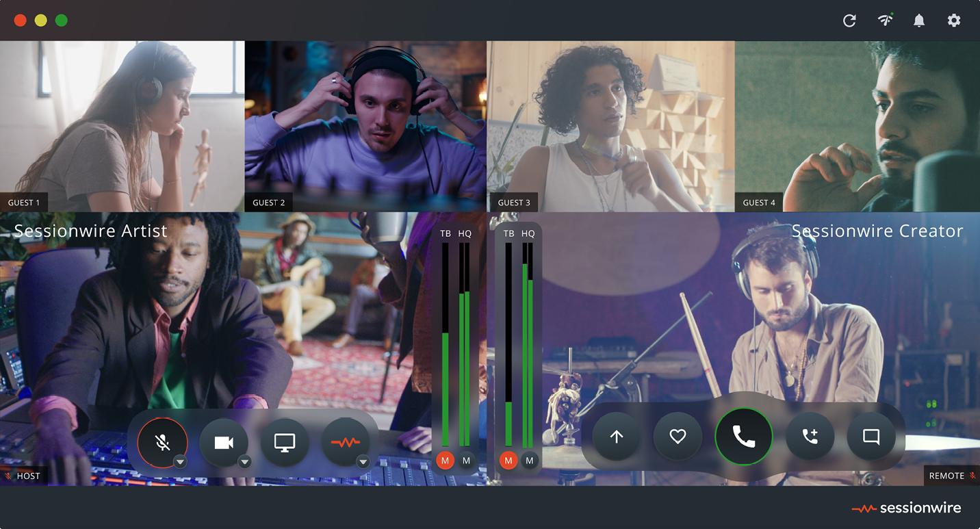
Task: Expand the microphone options dropdown arrow
Action: [180, 462]
